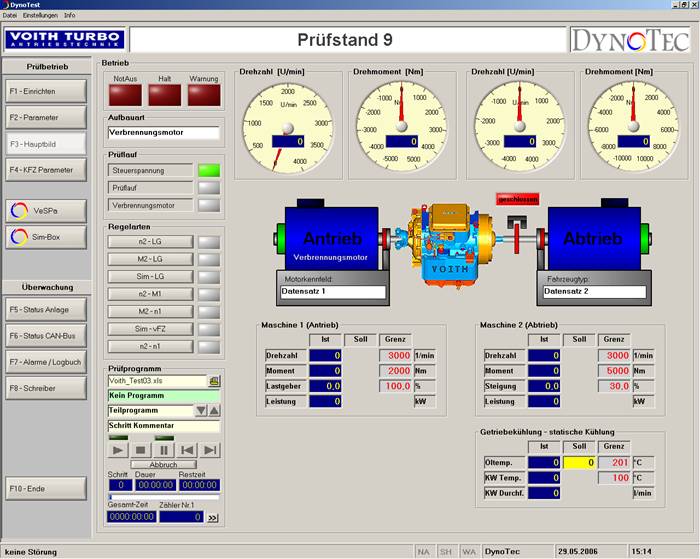Toggle indicator next to n2 - LG
The image size is (700, 559).
tap(209, 242)
